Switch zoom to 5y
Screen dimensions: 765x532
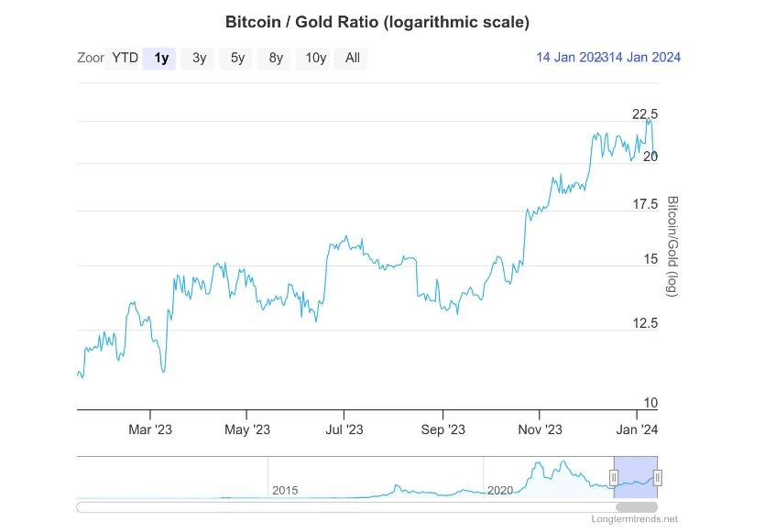click(x=235, y=58)
